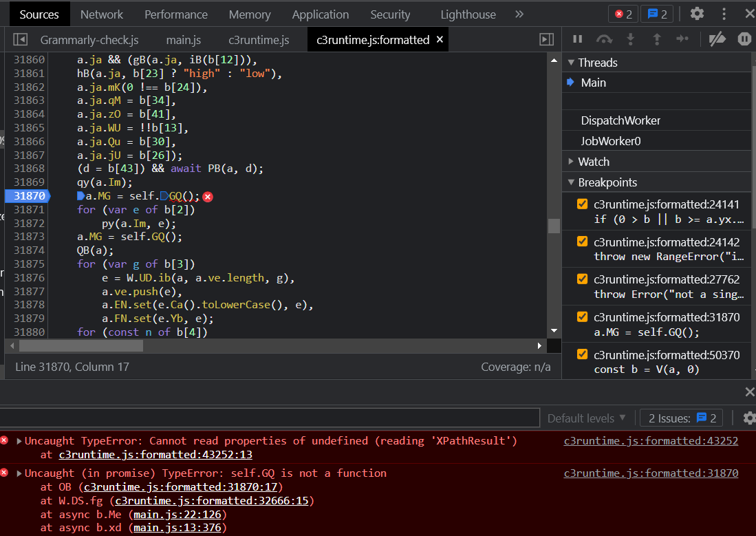
Task: Click the Step over next function call icon
Action: [604, 39]
